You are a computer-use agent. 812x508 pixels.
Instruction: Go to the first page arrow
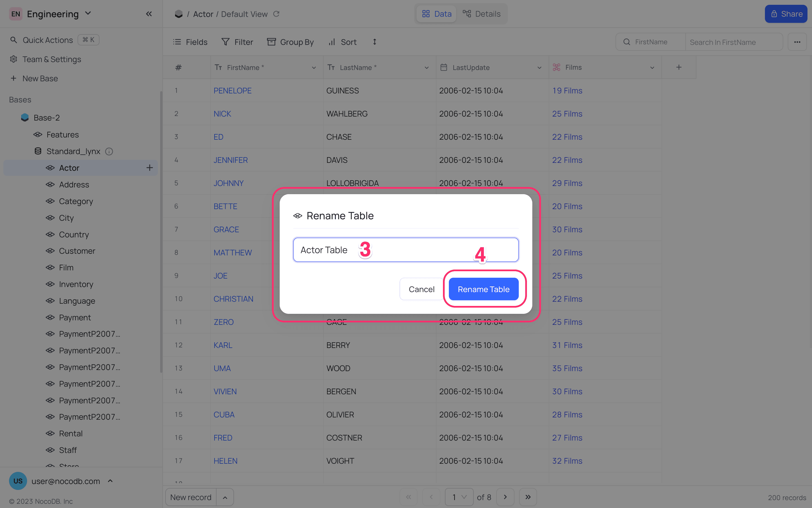(408, 497)
